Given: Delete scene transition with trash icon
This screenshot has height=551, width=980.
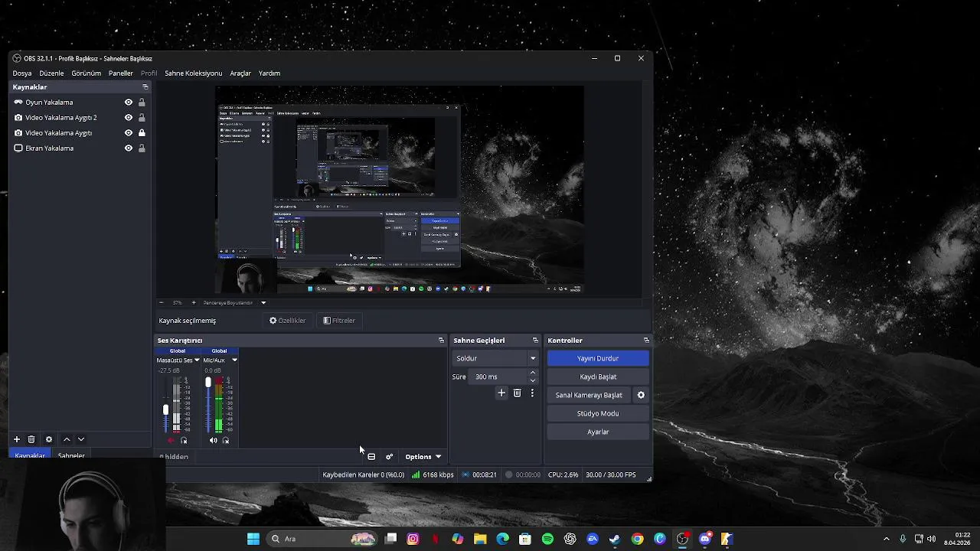Looking at the screenshot, I should (x=518, y=393).
